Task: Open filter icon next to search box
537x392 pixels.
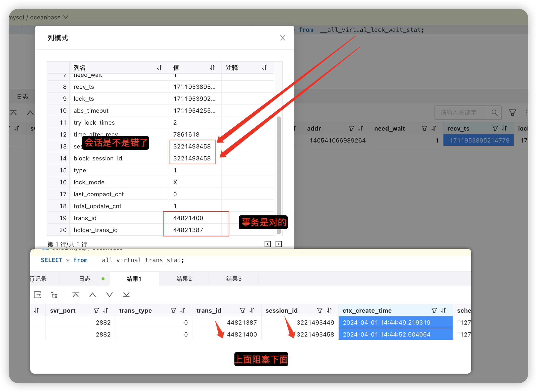Action: click(512, 113)
